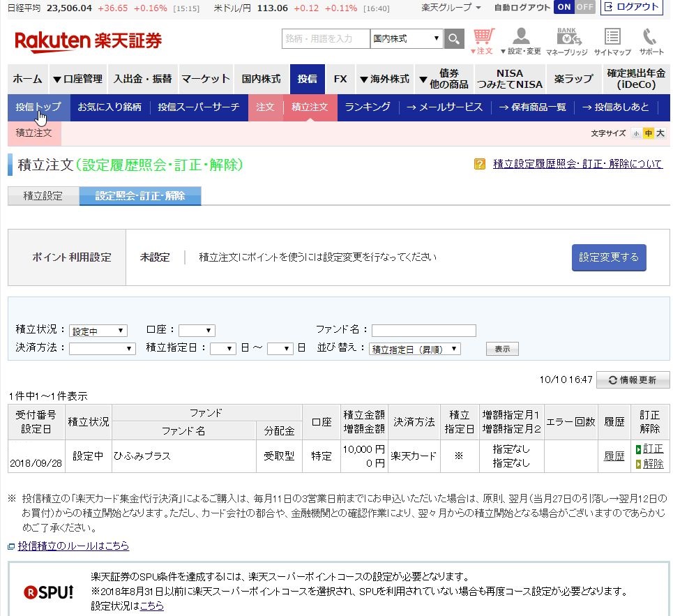Set font size to 中
Screen dimensions: 673x616
[x=648, y=133]
